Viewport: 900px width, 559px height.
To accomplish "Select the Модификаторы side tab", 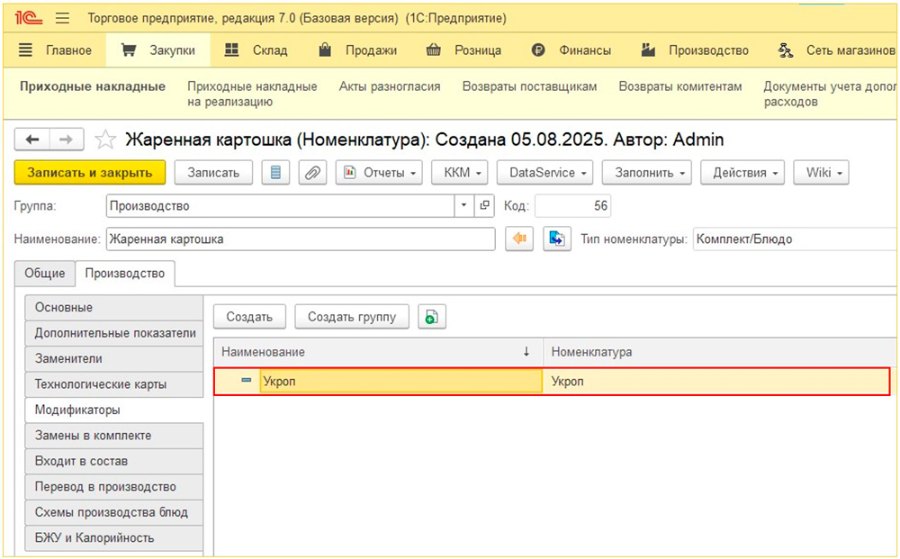I will 114,410.
